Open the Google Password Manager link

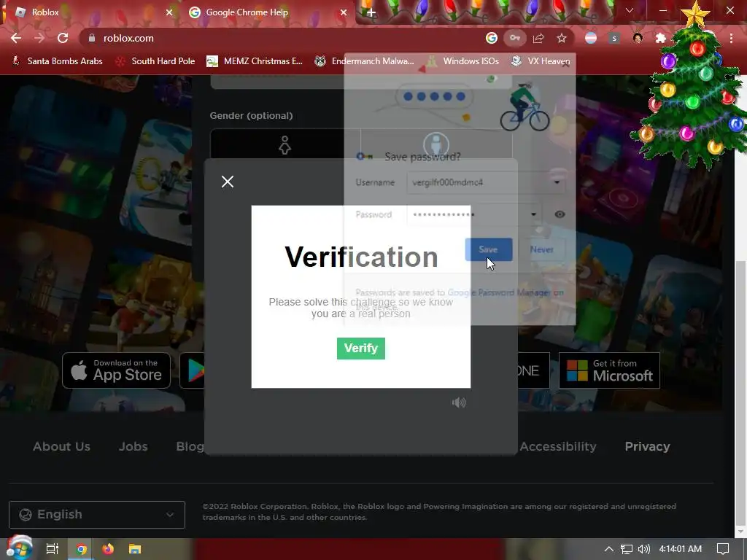click(499, 292)
